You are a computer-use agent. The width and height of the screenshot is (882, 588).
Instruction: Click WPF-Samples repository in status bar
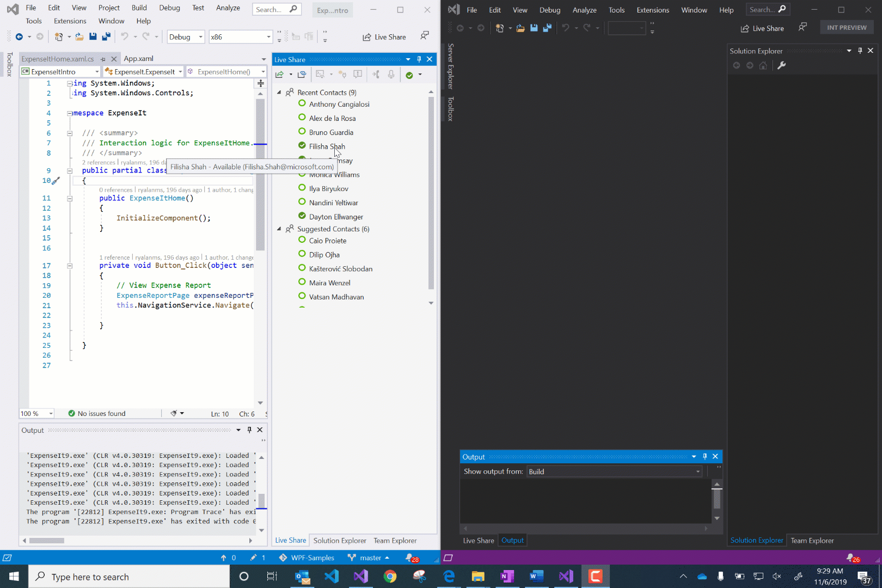pos(307,558)
